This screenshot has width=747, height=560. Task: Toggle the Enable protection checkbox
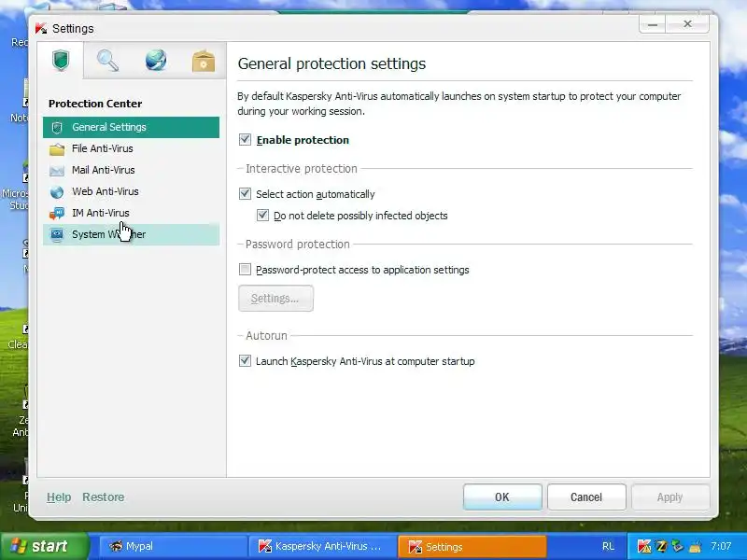(245, 139)
